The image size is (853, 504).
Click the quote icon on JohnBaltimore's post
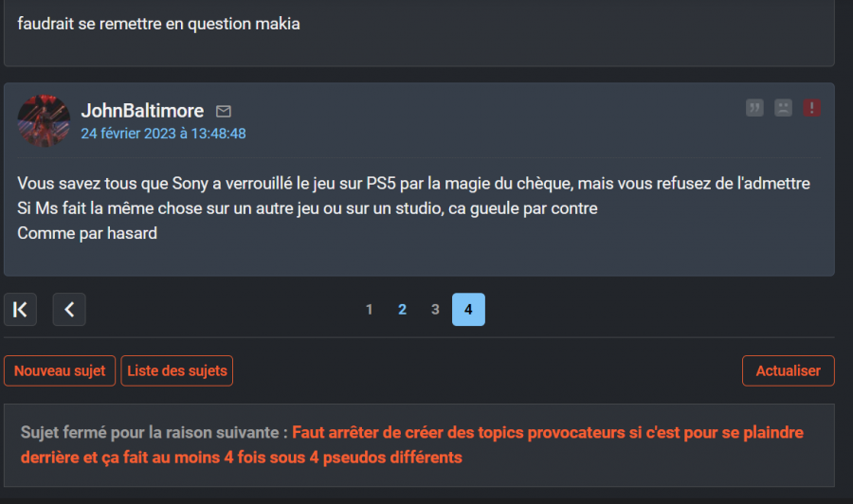pyautogui.click(x=754, y=108)
